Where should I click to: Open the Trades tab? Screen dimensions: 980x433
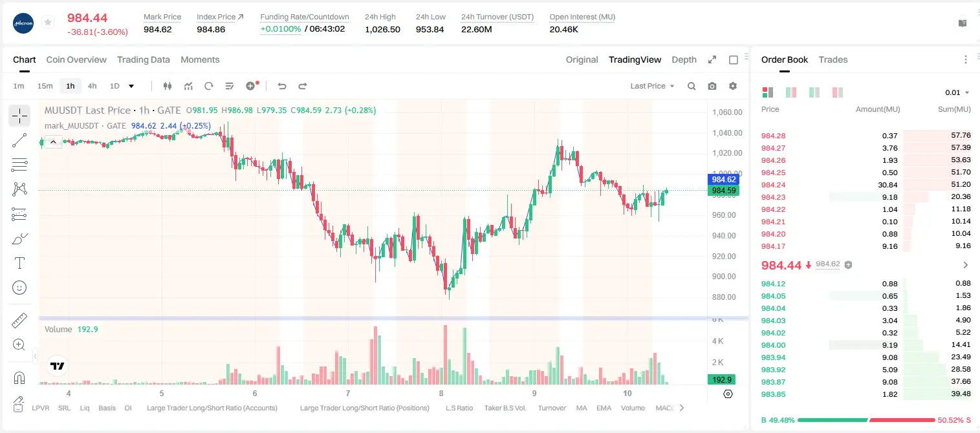pos(833,59)
